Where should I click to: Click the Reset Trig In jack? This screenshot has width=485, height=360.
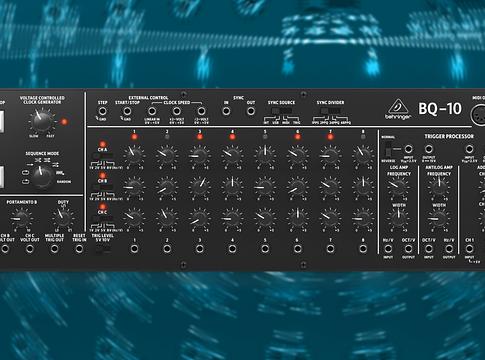click(x=79, y=249)
